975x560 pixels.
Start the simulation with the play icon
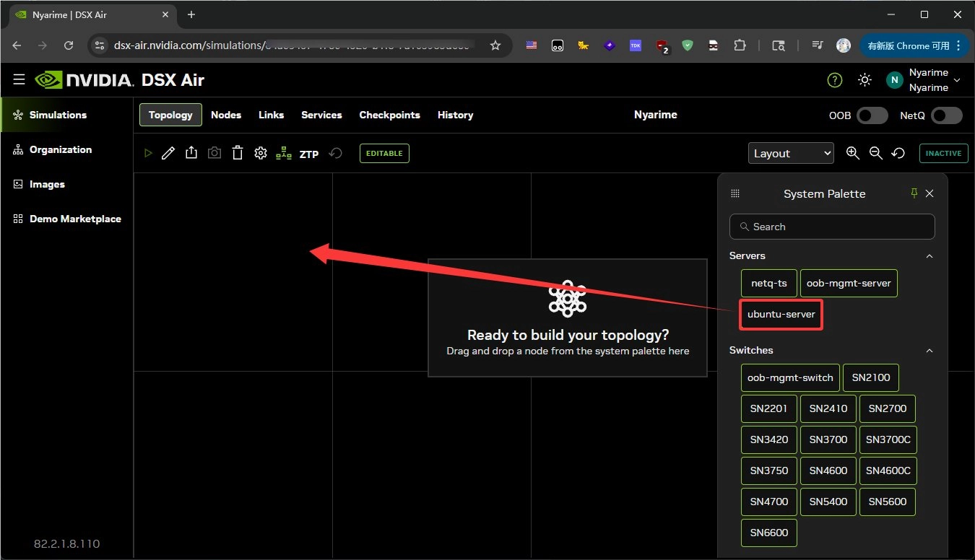[x=148, y=153]
